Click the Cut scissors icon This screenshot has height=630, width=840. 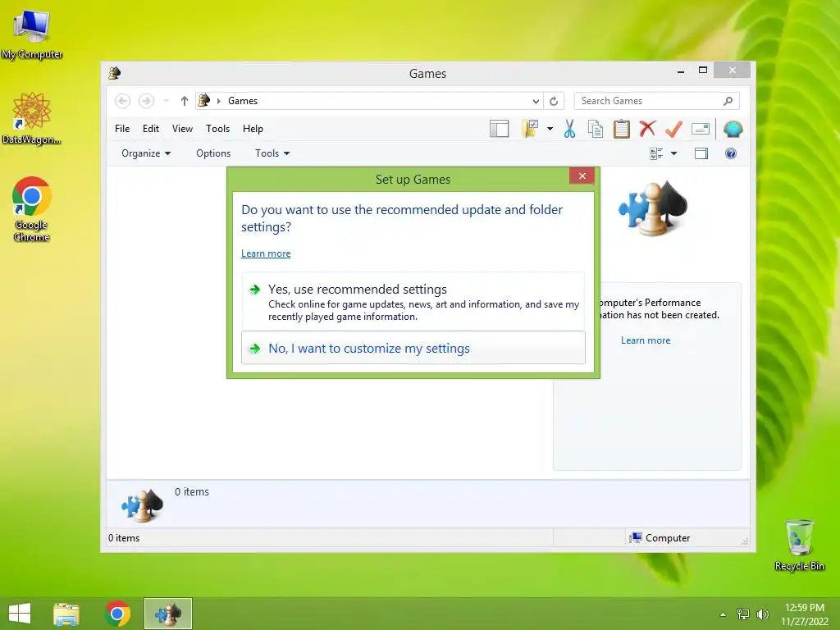coord(569,129)
